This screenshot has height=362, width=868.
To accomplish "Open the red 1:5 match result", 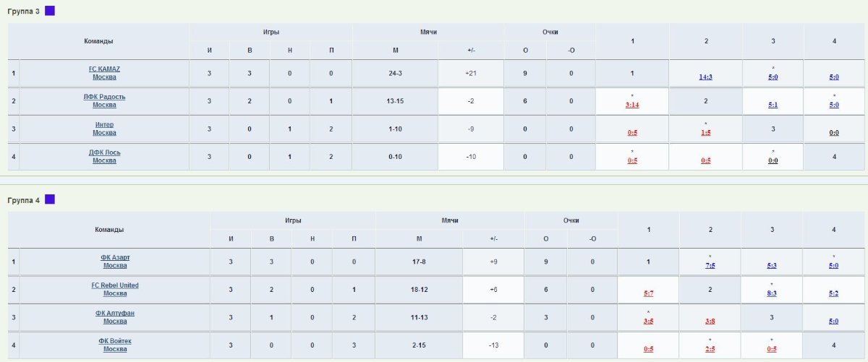I will click(x=706, y=133).
